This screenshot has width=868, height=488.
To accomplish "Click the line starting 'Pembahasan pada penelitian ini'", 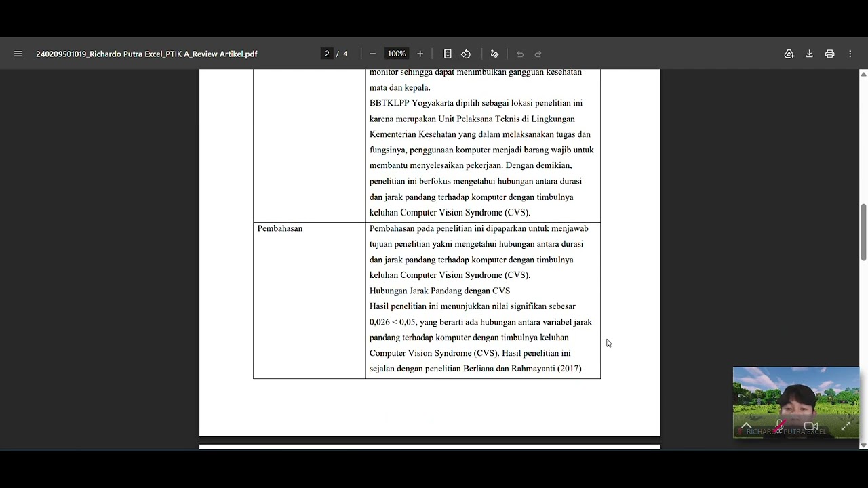I will (479, 228).
